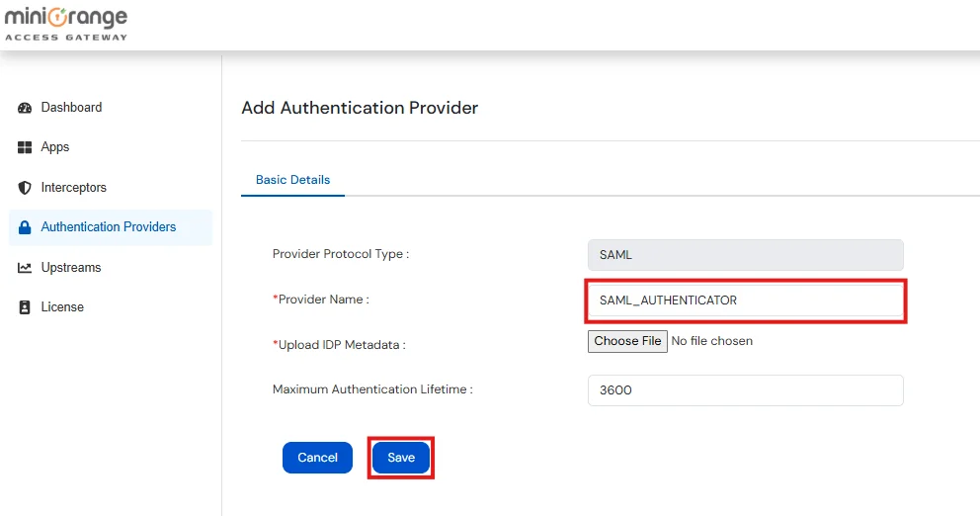980x516 pixels.
Task: Open Interceptors section
Action: tap(74, 188)
